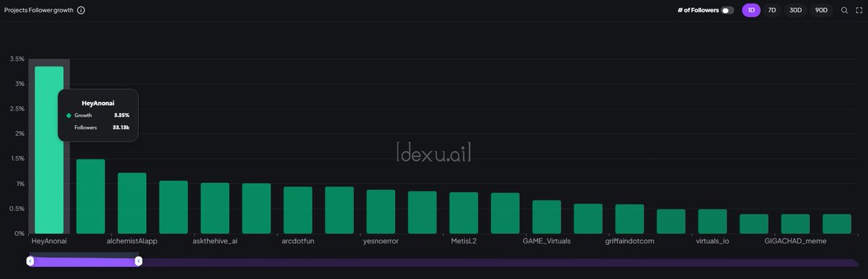Click the yesnoerror bar
Viewport: 868px width, 279px height.
[380, 212]
